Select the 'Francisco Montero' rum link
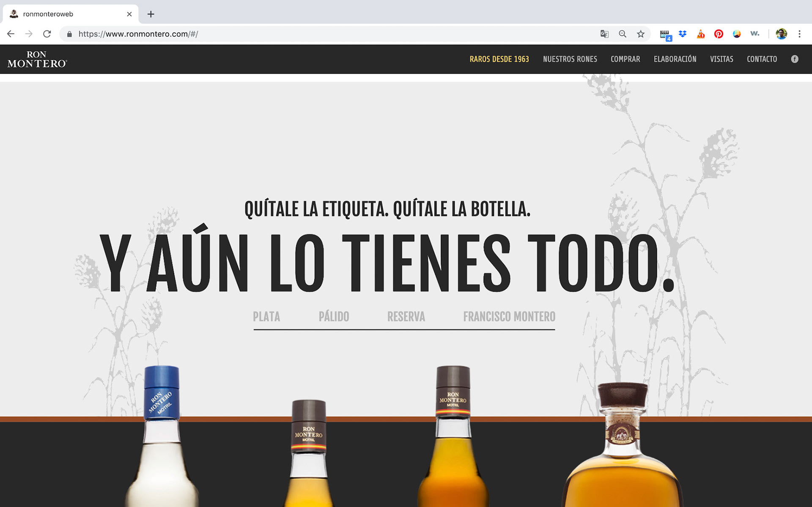The image size is (812, 507). 509,317
